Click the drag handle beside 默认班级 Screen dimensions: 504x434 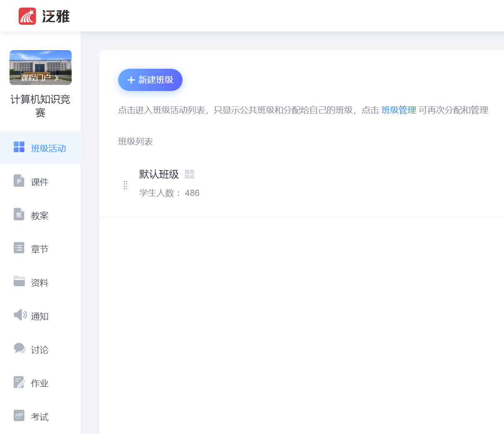(x=125, y=185)
